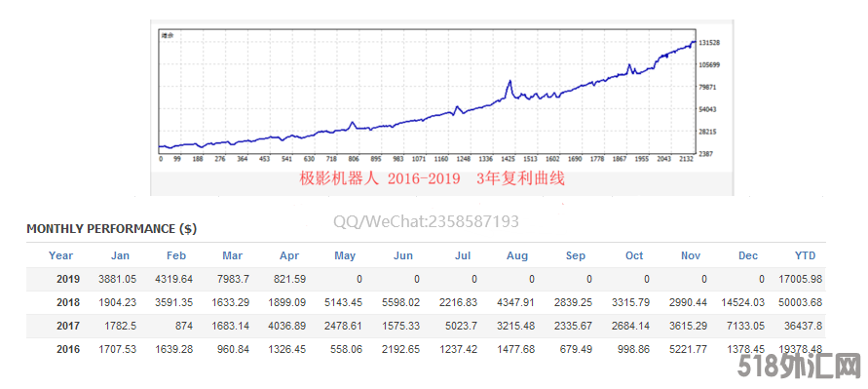Click the 2018 year row label
Screen dimensions: 868x389
click(68, 302)
